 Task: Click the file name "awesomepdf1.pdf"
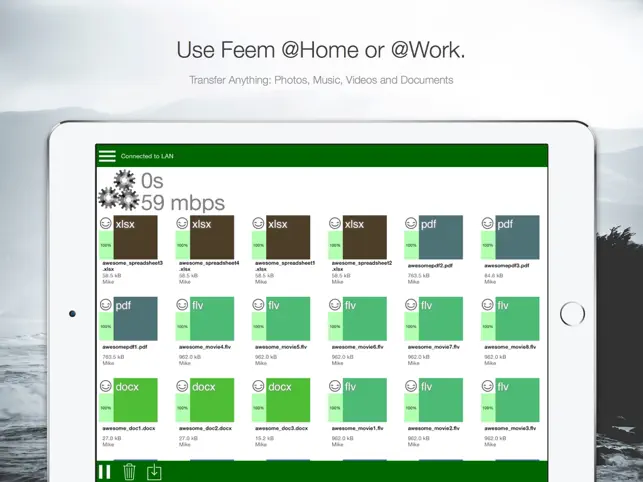point(125,347)
